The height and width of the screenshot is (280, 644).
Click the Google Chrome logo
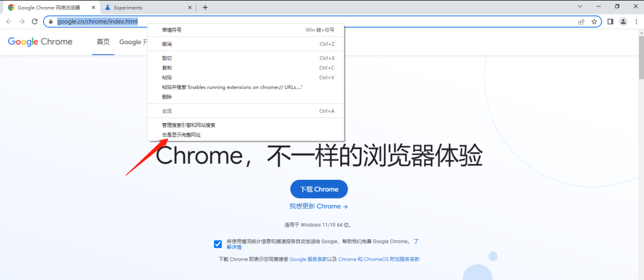tap(40, 41)
